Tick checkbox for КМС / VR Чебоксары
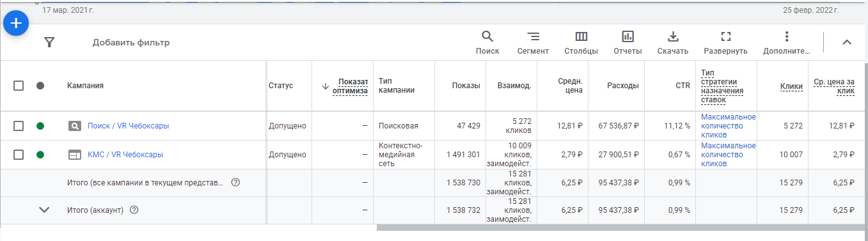 point(19,155)
